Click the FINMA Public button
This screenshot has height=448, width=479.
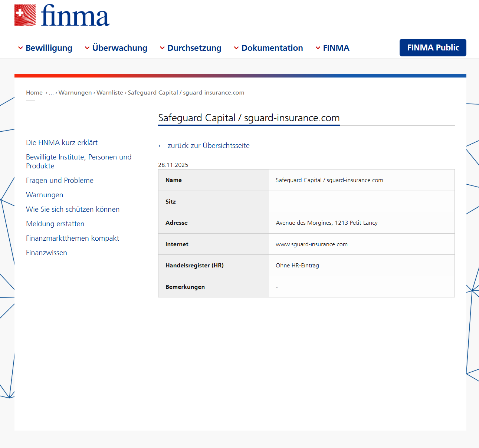[433, 47]
